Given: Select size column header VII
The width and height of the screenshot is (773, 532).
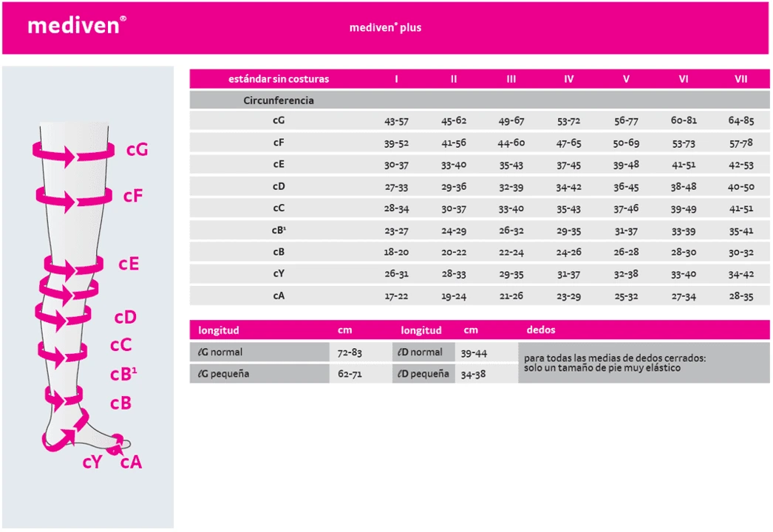Looking at the screenshot, I should (741, 79).
